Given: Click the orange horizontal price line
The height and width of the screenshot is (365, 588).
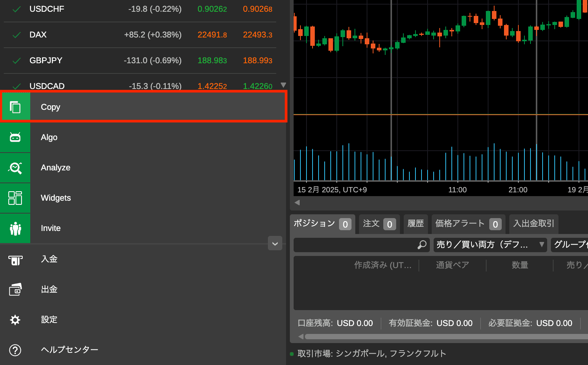Looking at the screenshot, I should pos(441,114).
